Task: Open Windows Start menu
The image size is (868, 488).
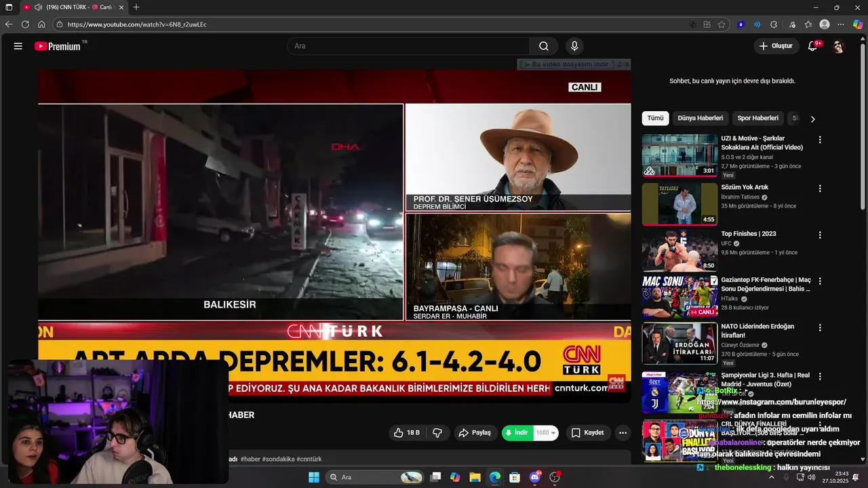Action: pos(314,477)
